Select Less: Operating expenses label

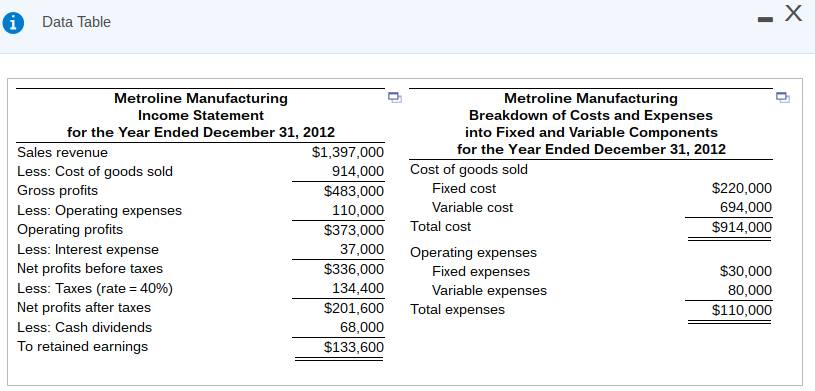99,211
